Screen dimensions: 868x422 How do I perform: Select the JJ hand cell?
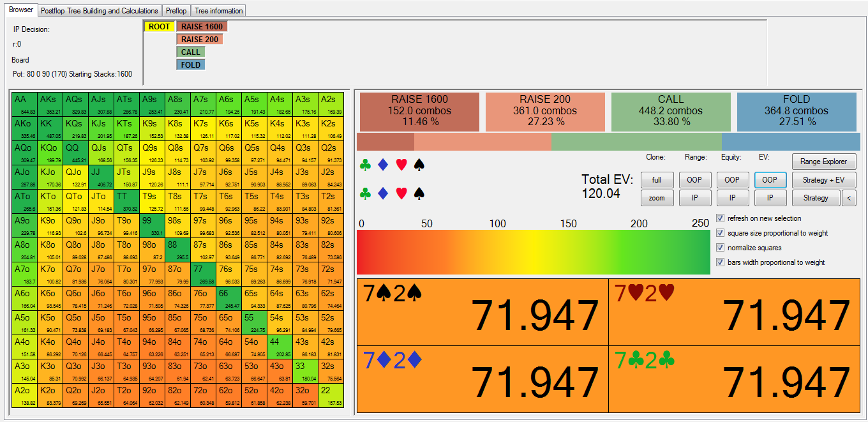101,177
